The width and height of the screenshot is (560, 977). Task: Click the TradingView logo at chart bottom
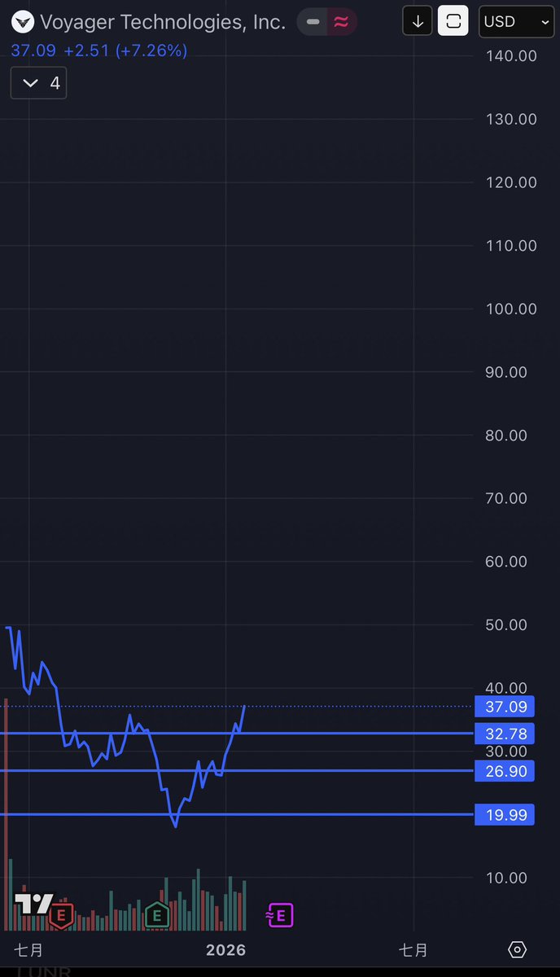point(33,904)
